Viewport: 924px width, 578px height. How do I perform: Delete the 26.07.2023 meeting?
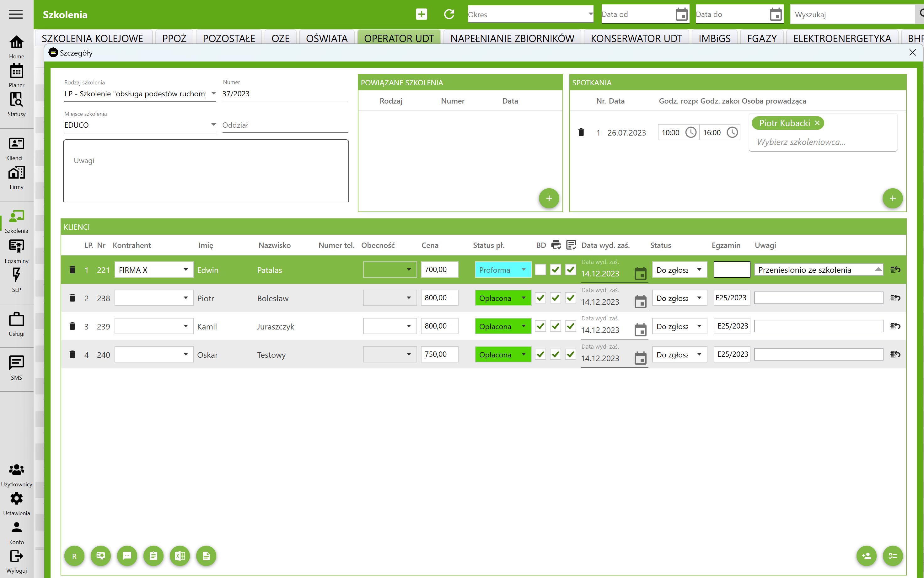point(581,132)
